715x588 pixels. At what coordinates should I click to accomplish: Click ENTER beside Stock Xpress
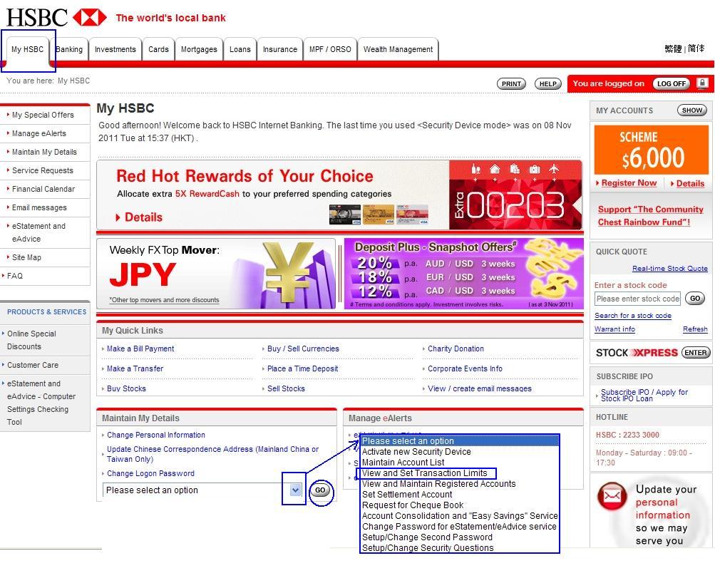click(695, 353)
